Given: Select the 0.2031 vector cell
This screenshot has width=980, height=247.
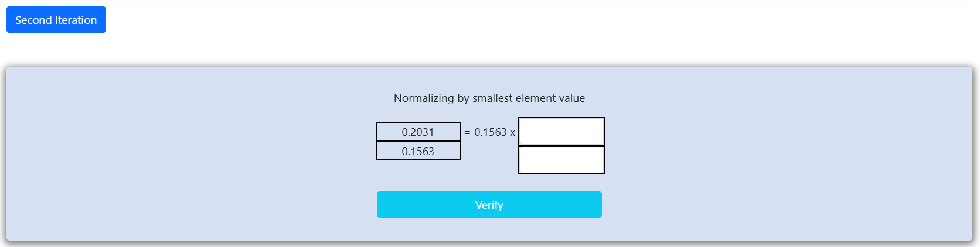Looking at the screenshot, I should (418, 132).
